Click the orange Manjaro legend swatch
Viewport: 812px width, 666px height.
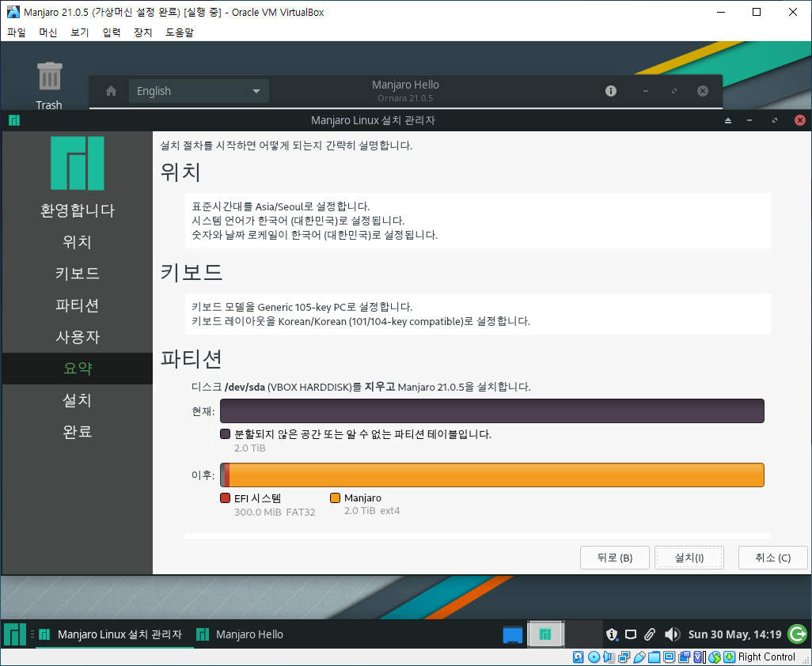coord(335,498)
